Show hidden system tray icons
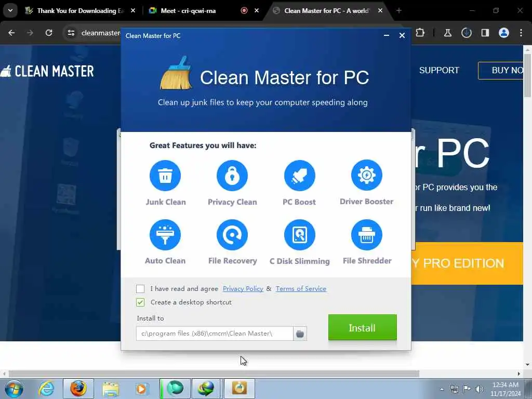Viewport: 532px width, 399px height. [x=442, y=389]
